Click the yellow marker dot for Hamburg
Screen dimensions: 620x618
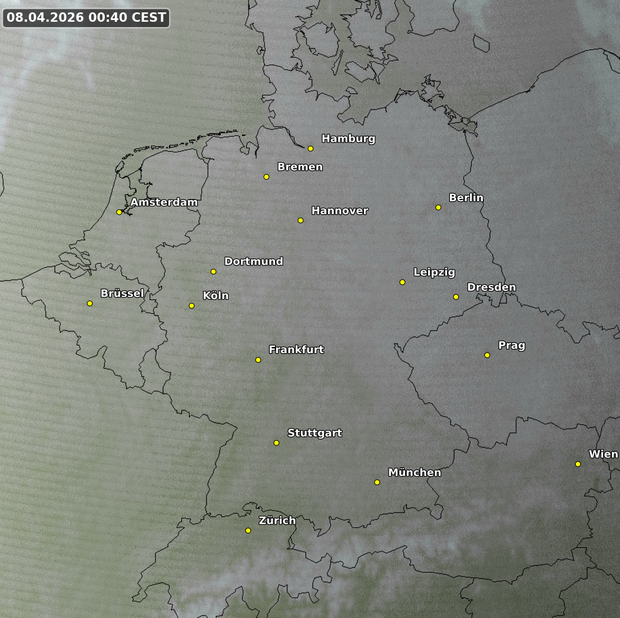311,148
